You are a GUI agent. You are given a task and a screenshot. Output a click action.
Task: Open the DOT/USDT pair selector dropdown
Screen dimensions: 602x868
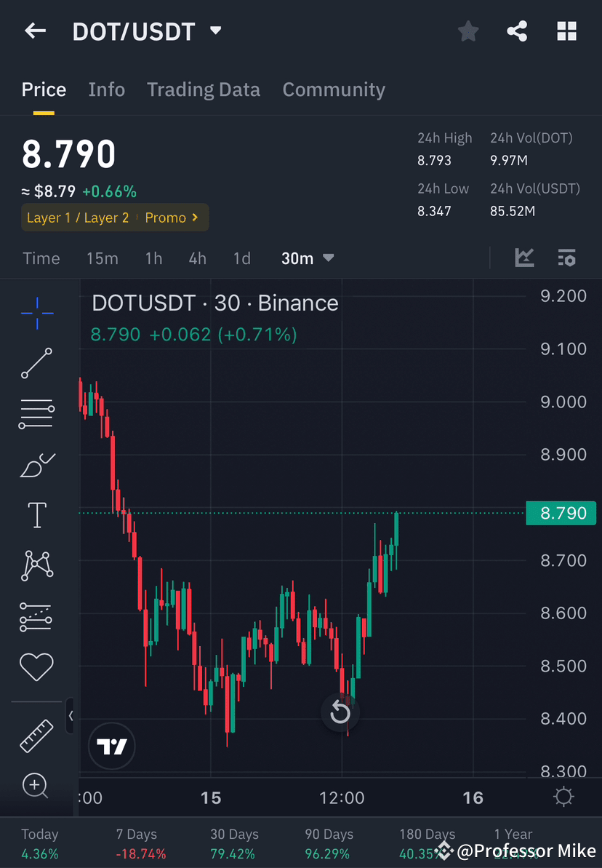click(215, 31)
